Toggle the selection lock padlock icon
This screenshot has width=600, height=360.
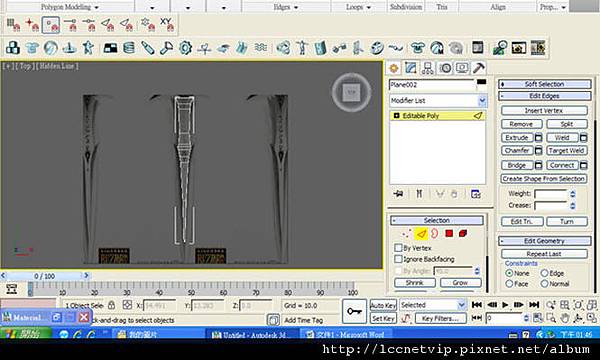111,305
